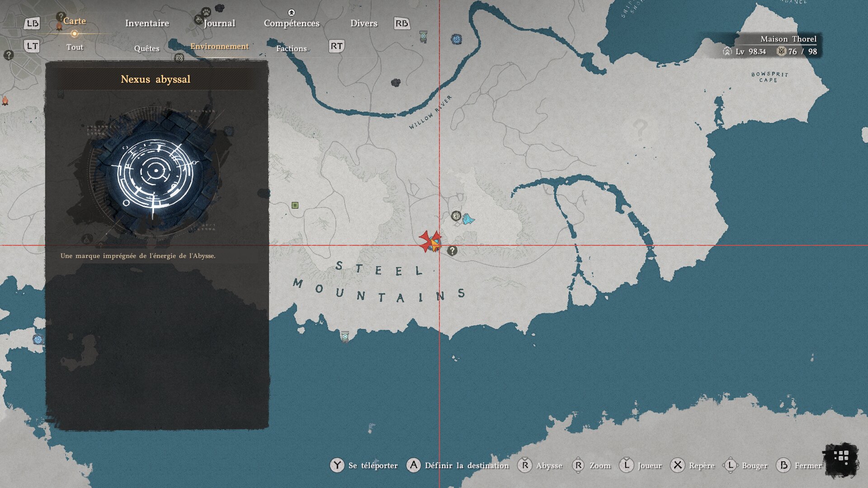Viewport: 868px width, 488px height.
Task: Switch to the Inventaire tab
Action: click(x=147, y=23)
